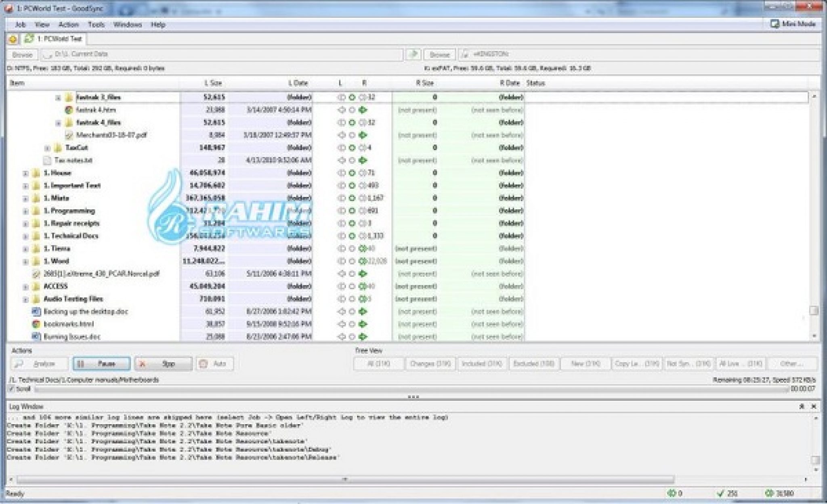
Task: Close the Log Window panel
Action: [x=814, y=406]
